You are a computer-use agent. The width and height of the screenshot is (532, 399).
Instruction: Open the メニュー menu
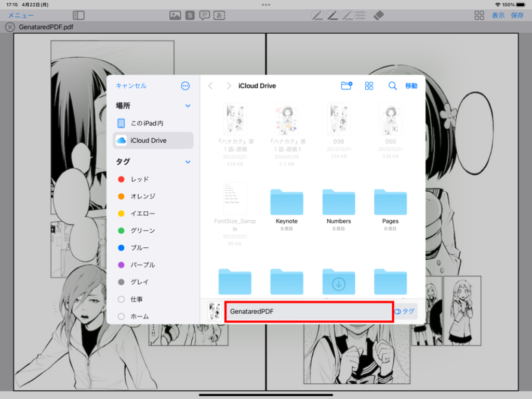[21, 15]
